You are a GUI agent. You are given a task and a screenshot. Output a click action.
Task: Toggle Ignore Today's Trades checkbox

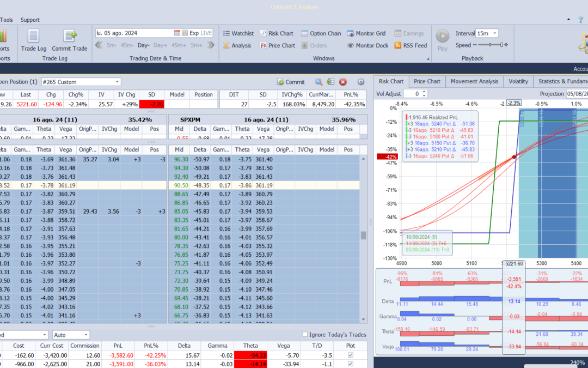[305, 334]
